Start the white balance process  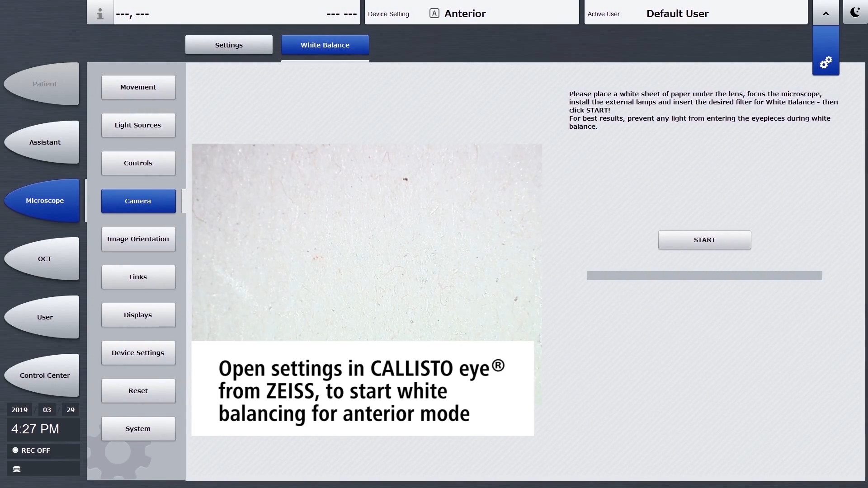point(704,240)
